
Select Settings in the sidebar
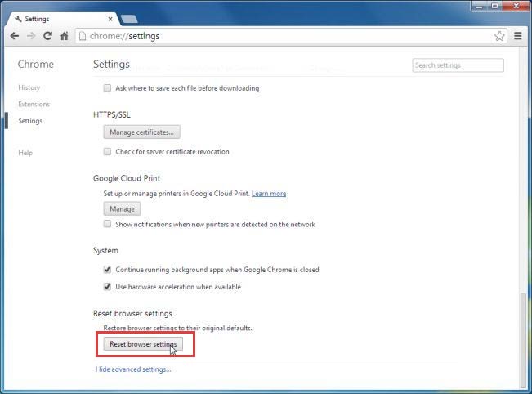(x=30, y=121)
